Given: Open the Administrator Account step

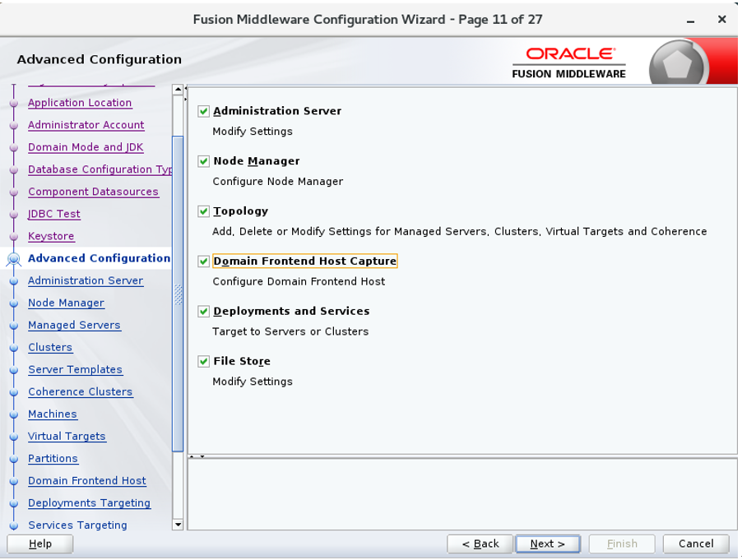Looking at the screenshot, I should [x=86, y=125].
